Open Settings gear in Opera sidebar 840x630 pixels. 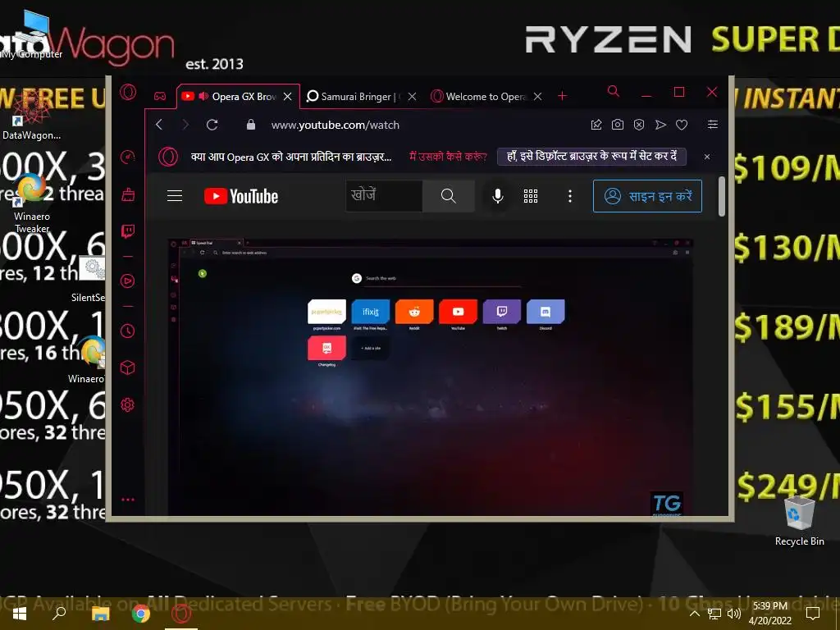pos(127,405)
